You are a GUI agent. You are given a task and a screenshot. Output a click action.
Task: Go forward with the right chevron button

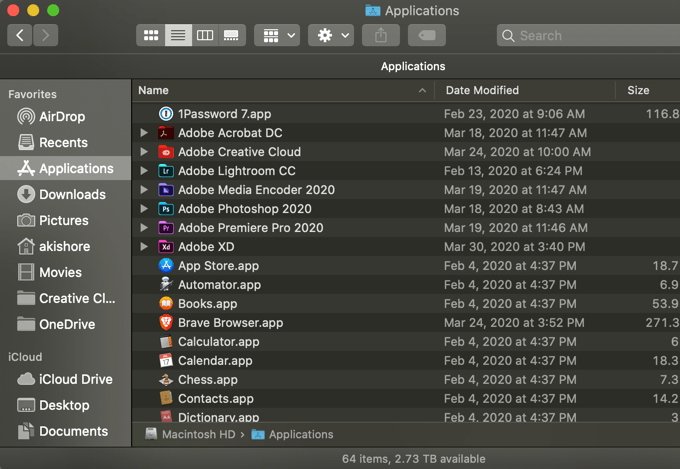click(45, 35)
